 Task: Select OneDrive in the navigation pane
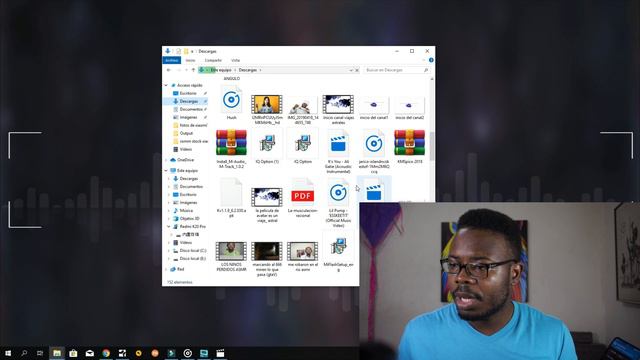click(x=185, y=160)
